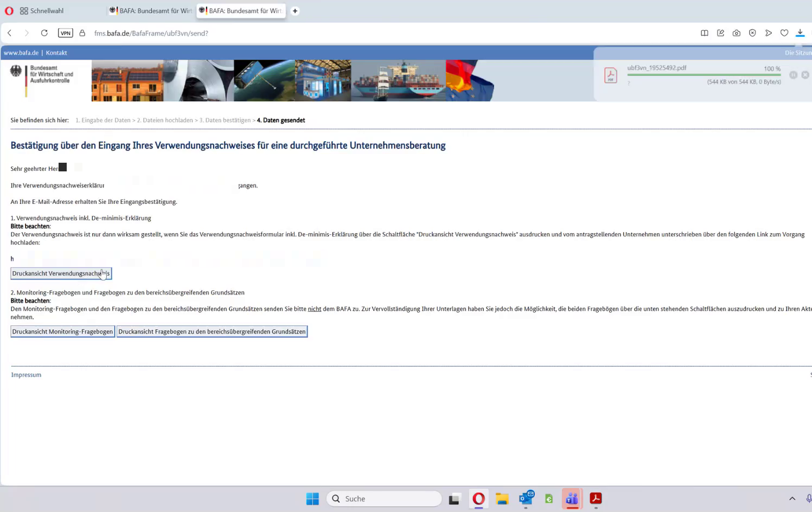The image size is (812, 512).
Task: Click Druckansicht Verwendungsnachweis button
Action: point(61,273)
